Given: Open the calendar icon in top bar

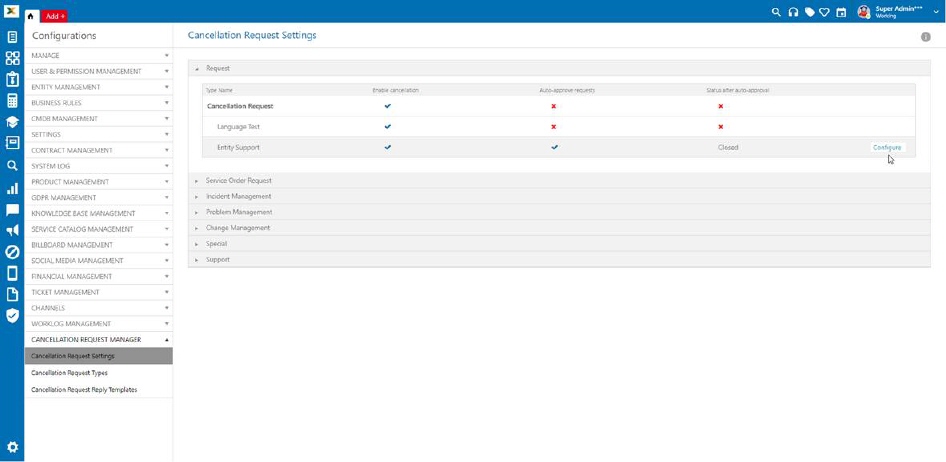Looking at the screenshot, I should tap(841, 12).
